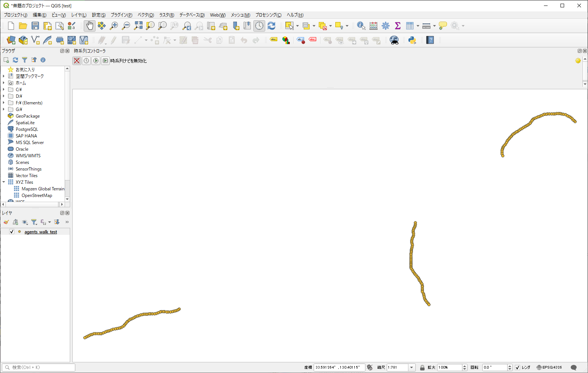588x373 pixels.
Task: Select the Pan Map hand tool
Action: click(90, 26)
